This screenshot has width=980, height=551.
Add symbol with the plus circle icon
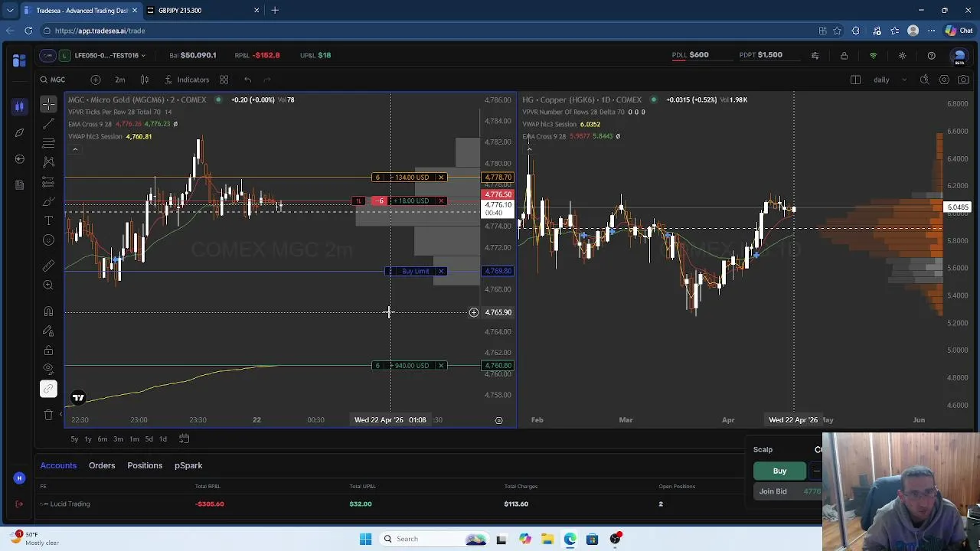pyautogui.click(x=96, y=80)
